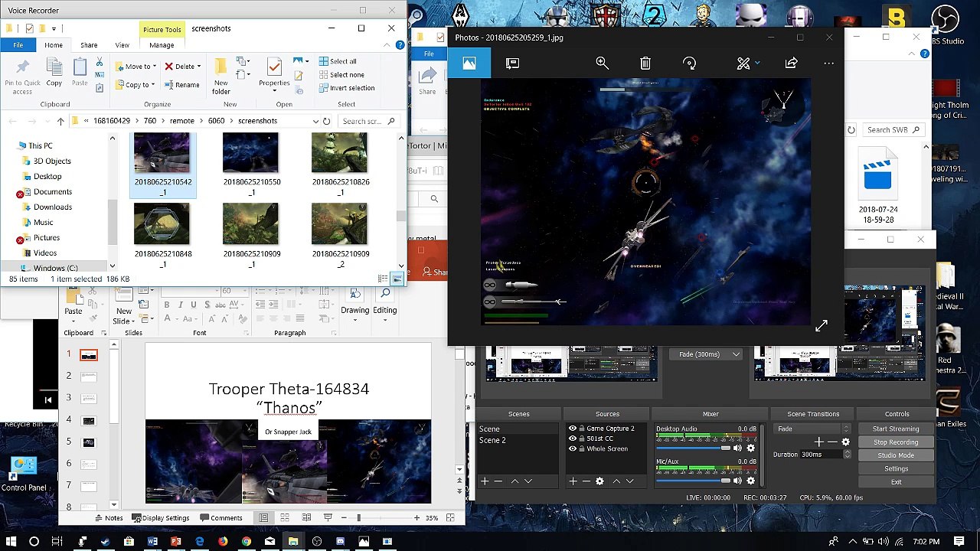The height and width of the screenshot is (551, 980).
Task: Mute Mic/Aux in OBS Mixer
Action: [737, 481]
